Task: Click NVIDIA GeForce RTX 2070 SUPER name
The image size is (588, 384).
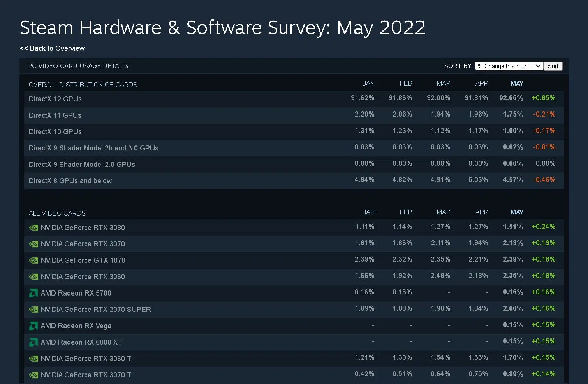Action: 96,310
